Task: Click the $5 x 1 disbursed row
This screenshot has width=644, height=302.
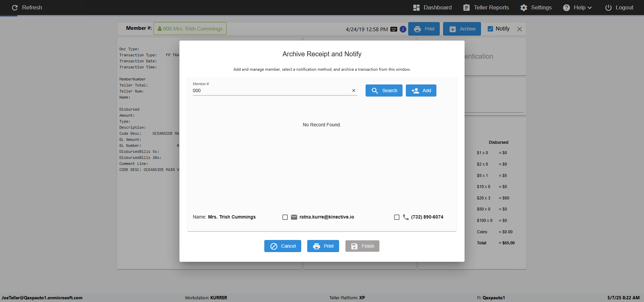Action: coord(492,176)
